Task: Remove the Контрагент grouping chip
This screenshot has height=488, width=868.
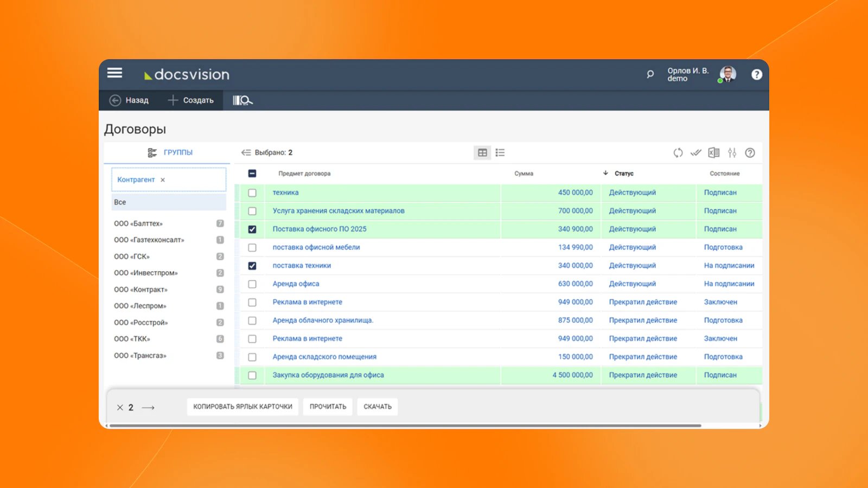Action: coord(163,180)
